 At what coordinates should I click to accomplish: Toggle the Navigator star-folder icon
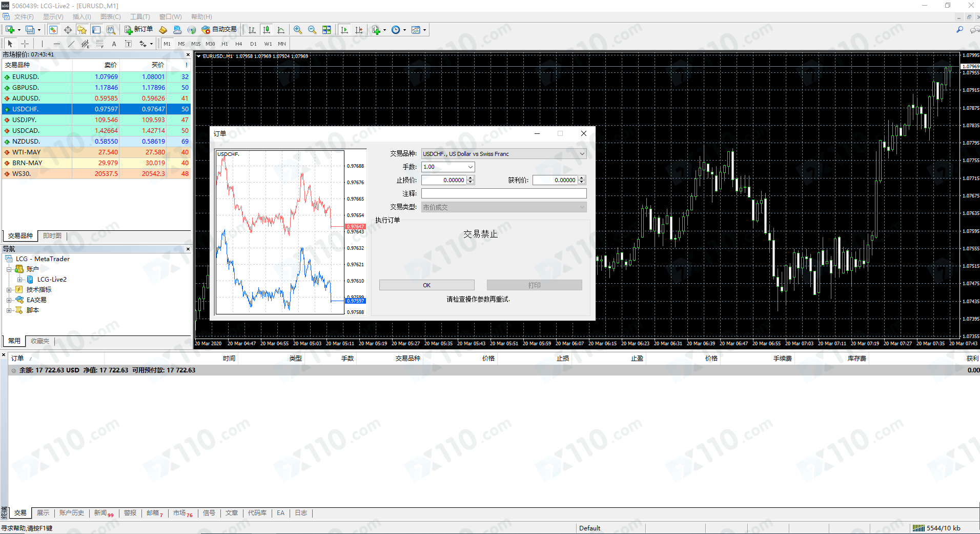click(82, 30)
